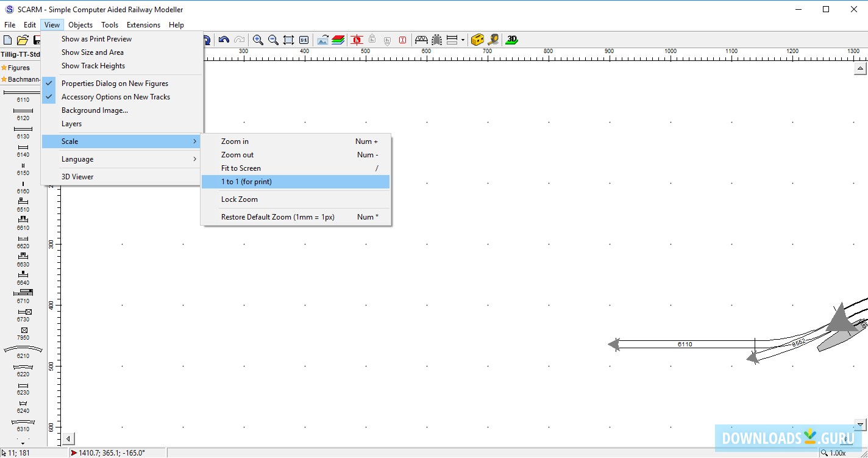The height and width of the screenshot is (458, 868).
Task: Open the Tools menu
Action: tap(110, 25)
